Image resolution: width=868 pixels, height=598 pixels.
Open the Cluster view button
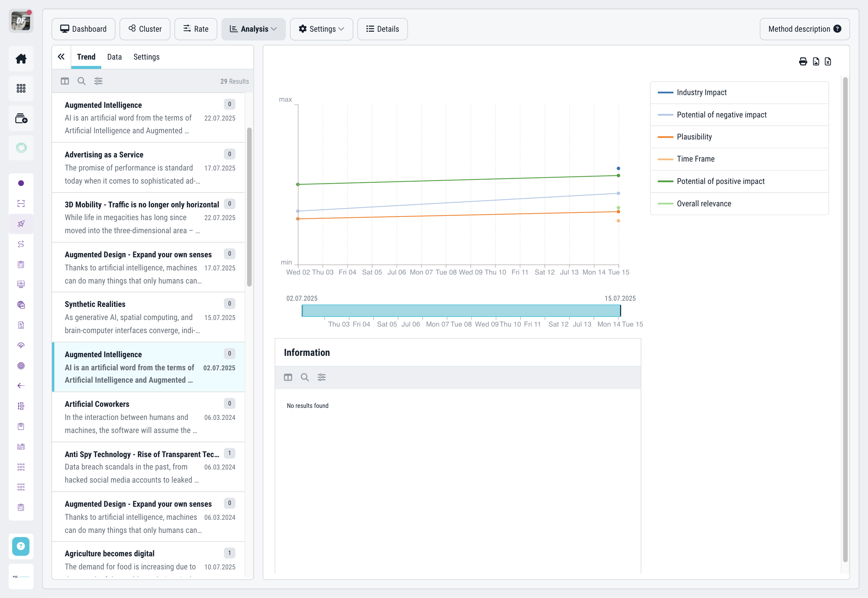click(x=145, y=29)
